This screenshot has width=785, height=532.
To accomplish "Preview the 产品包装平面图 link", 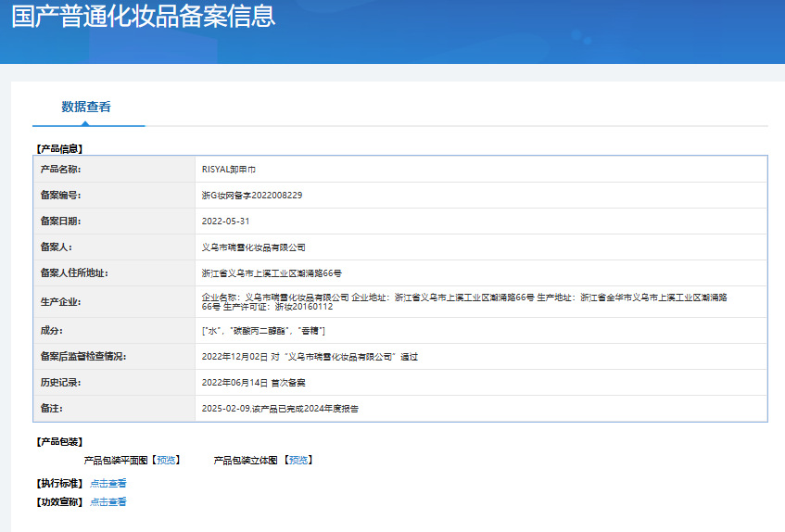I will [x=166, y=460].
